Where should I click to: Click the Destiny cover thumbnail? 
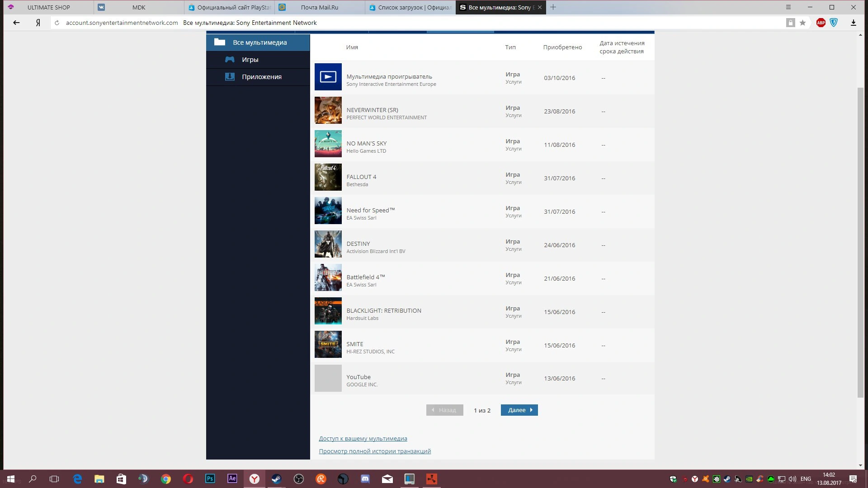pos(328,244)
